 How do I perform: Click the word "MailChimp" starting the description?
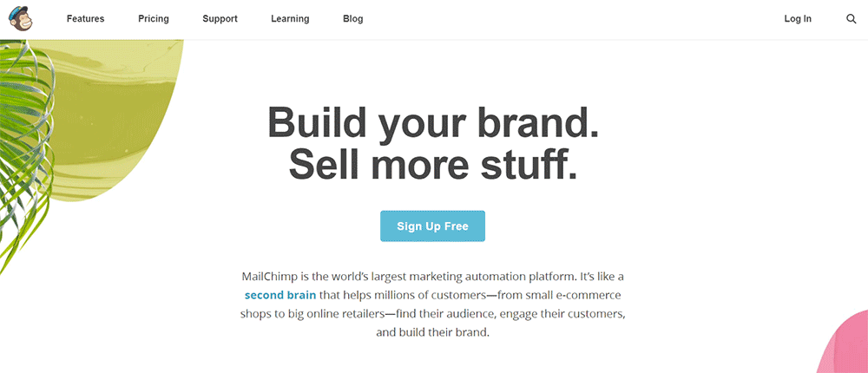pos(271,277)
